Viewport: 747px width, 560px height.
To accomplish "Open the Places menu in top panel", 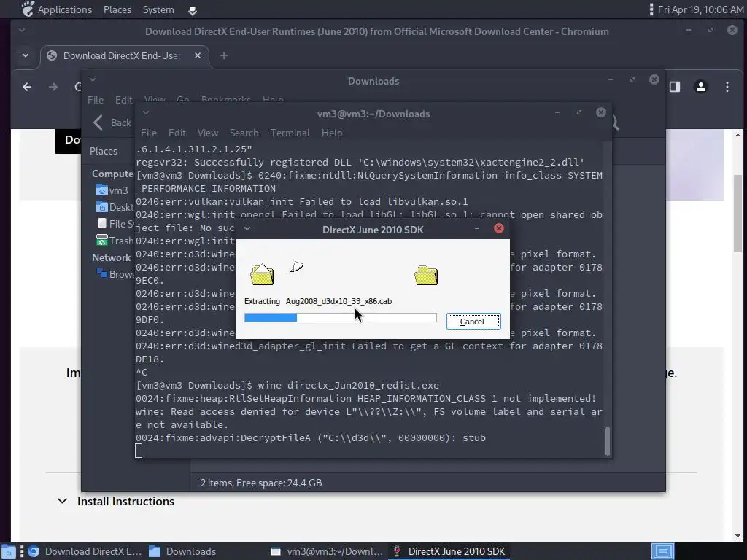I will point(117,9).
